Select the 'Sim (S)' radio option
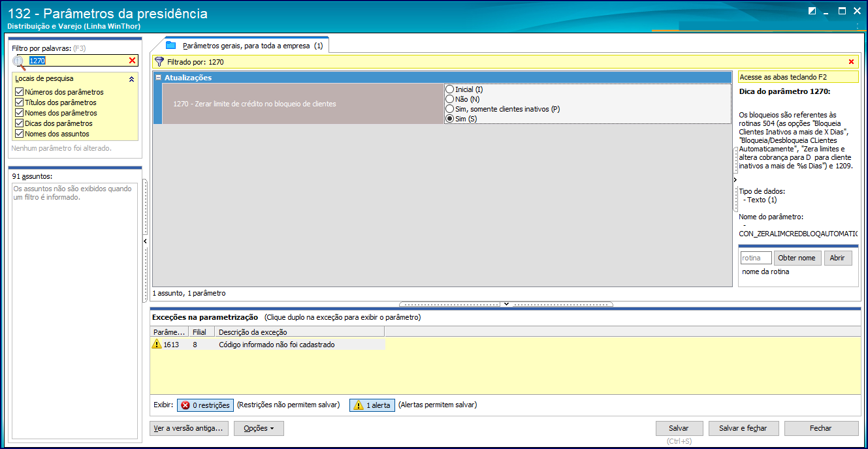 click(449, 119)
